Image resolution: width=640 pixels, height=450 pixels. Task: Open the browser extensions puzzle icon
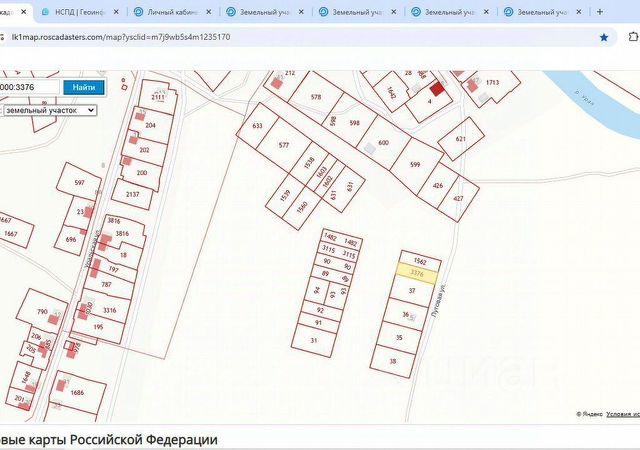click(633, 37)
